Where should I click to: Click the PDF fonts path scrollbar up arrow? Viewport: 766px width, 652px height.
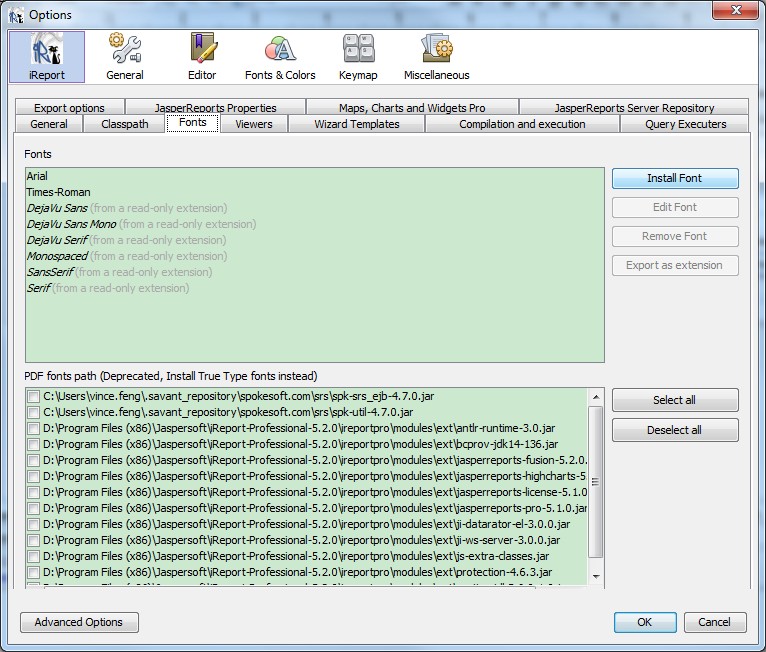click(596, 397)
